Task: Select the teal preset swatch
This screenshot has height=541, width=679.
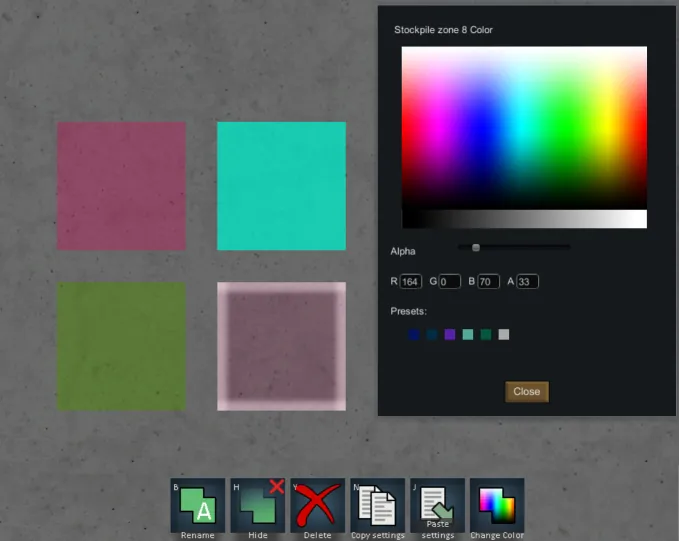Action: pos(468,335)
